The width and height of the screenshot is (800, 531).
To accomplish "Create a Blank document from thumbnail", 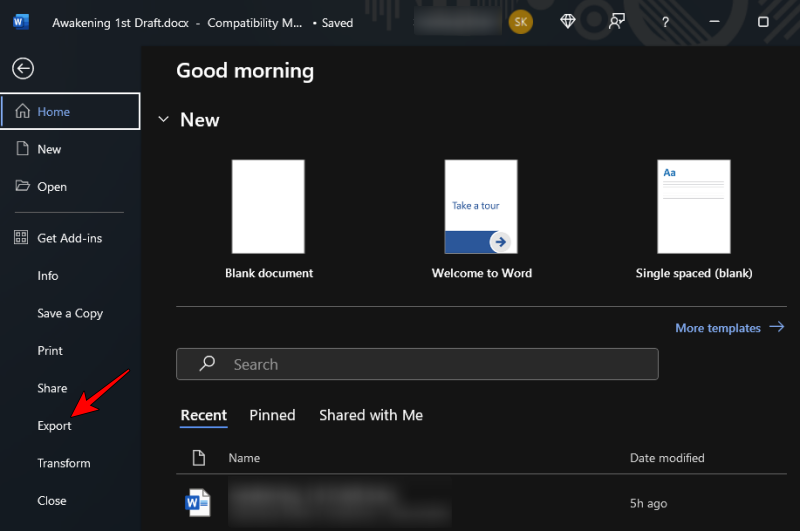I will pos(268,207).
